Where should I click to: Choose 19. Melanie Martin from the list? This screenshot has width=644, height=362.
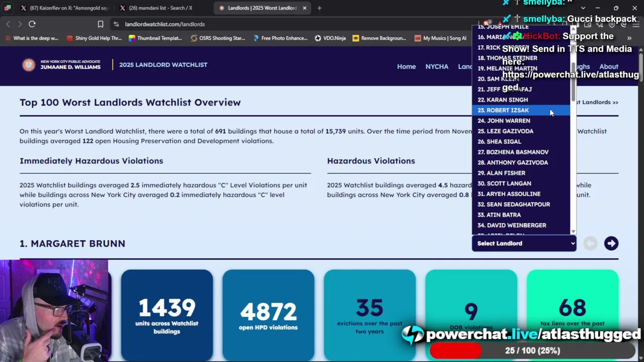tap(521, 68)
